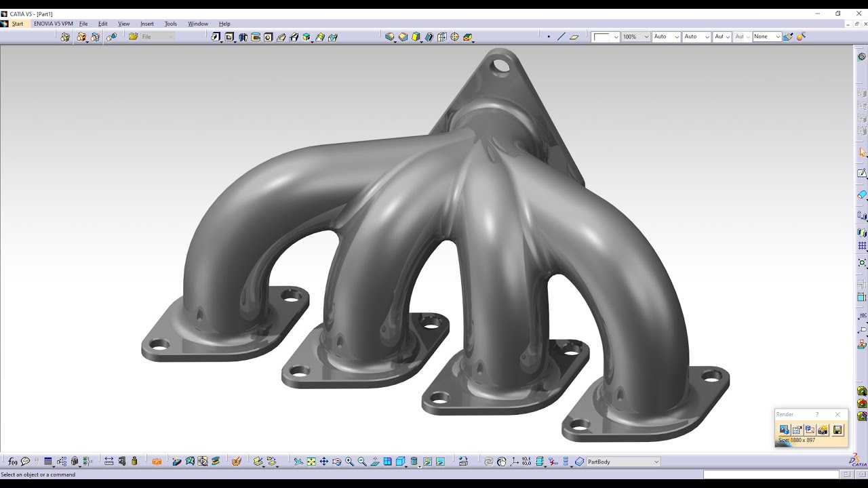Click the Chamfer icon

403,37
